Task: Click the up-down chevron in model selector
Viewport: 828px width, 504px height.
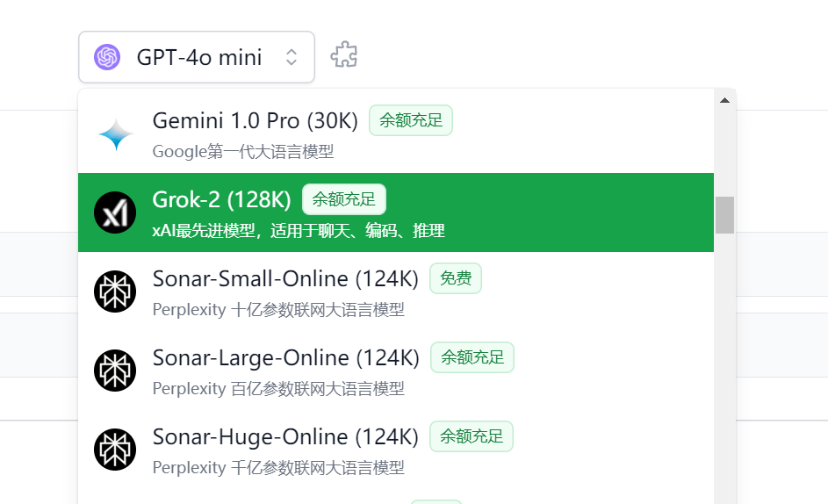Action: (292, 57)
